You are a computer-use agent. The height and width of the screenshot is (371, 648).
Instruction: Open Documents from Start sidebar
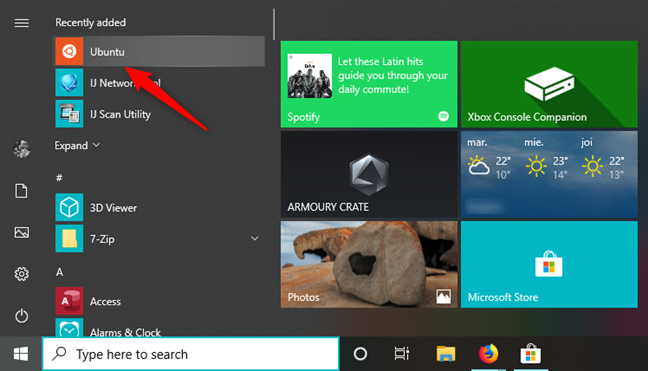[21, 191]
